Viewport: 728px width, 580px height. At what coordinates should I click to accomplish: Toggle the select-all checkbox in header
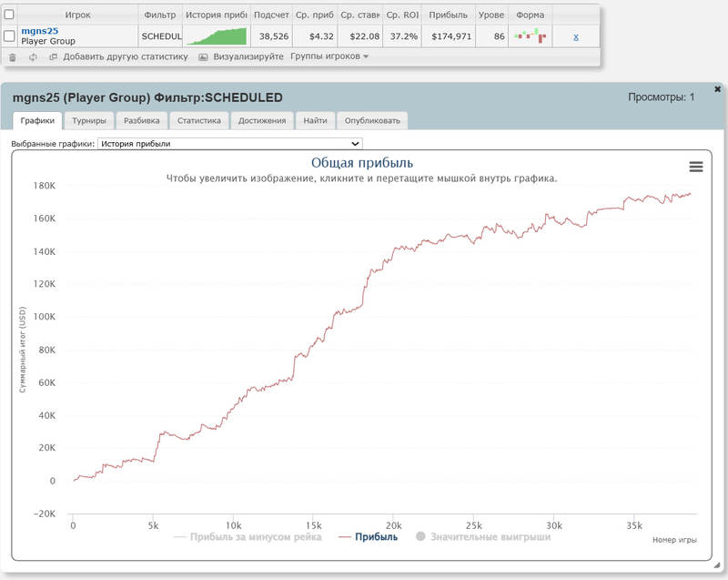(x=9, y=15)
